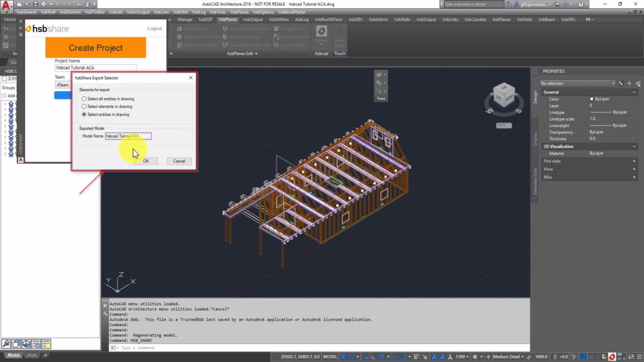Close the command line window with its X
Viewport: 644px width, 362px height.
(105, 305)
